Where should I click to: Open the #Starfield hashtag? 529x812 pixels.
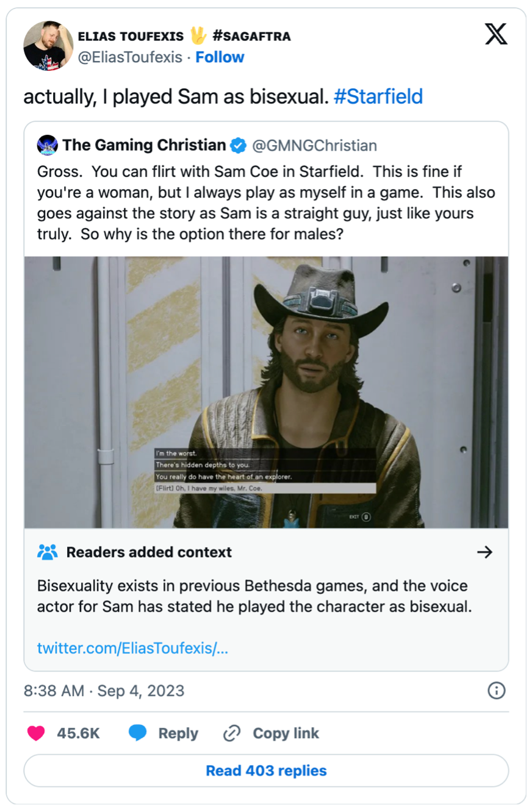pos(378,97)
